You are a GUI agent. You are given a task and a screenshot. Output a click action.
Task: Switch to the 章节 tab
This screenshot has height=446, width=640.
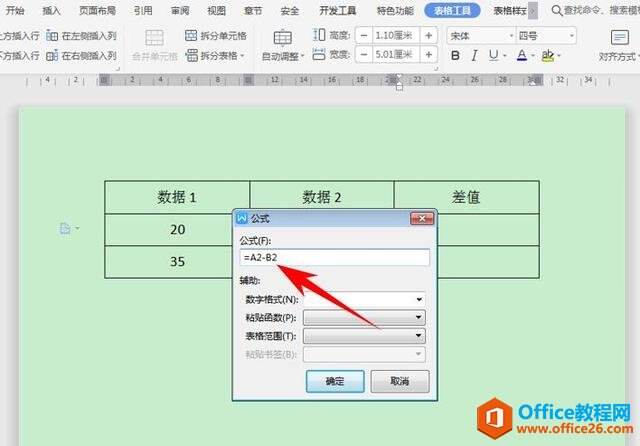coord(253,10)
